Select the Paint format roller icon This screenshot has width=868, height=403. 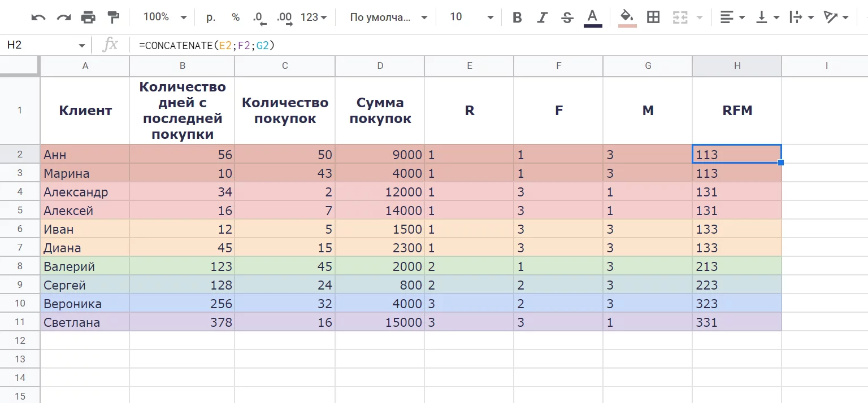click(114, 17)
